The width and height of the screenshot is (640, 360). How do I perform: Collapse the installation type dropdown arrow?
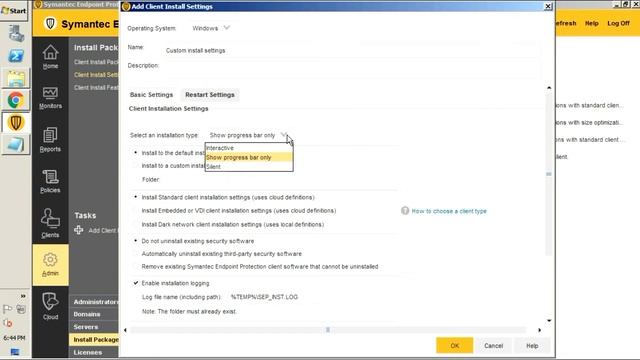click(x=284, y=135)
